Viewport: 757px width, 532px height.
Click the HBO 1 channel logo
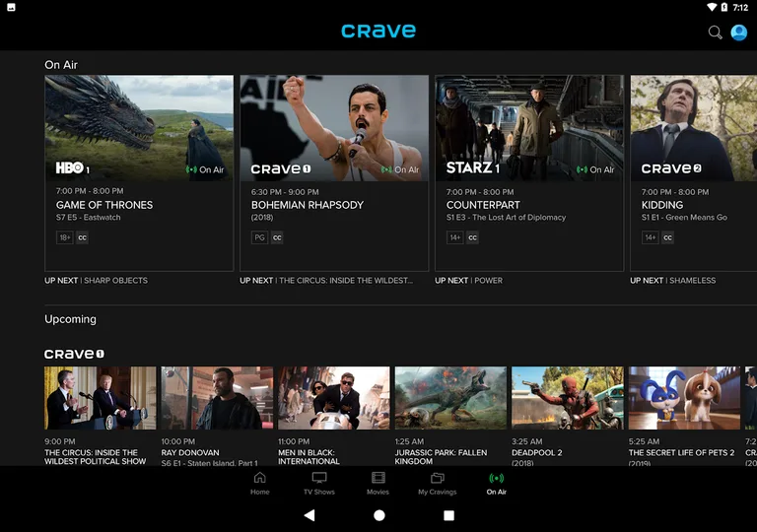click(73, 168)
